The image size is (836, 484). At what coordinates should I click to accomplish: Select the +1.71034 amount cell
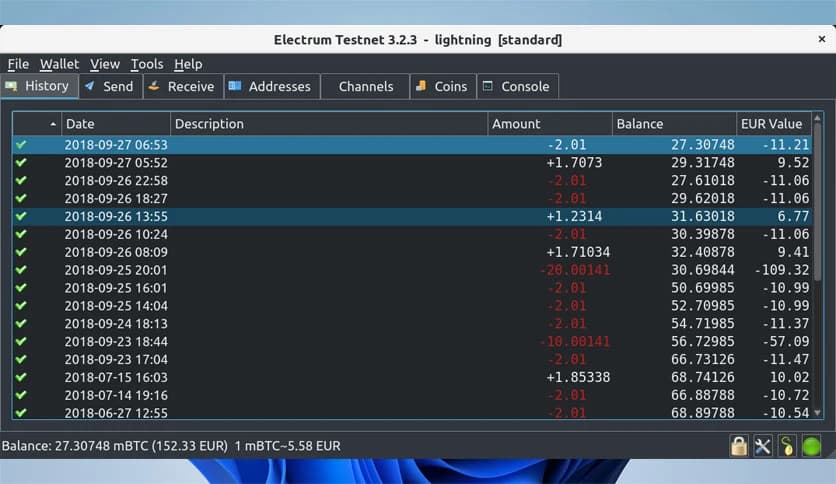coord(578,252)
